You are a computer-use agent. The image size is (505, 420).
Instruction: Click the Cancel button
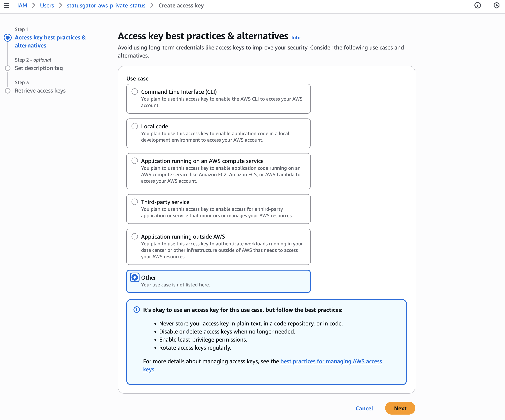[x=364, y=408]
